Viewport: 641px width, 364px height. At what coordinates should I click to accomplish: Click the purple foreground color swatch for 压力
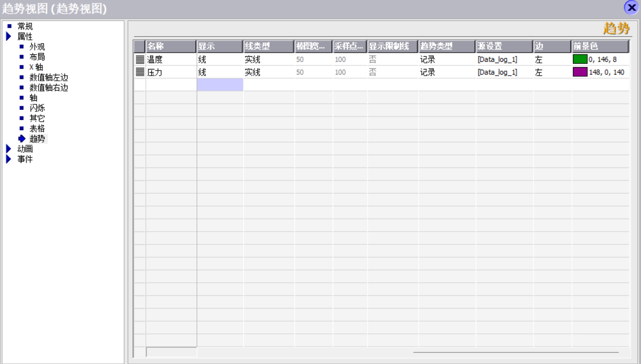(580, 72)
